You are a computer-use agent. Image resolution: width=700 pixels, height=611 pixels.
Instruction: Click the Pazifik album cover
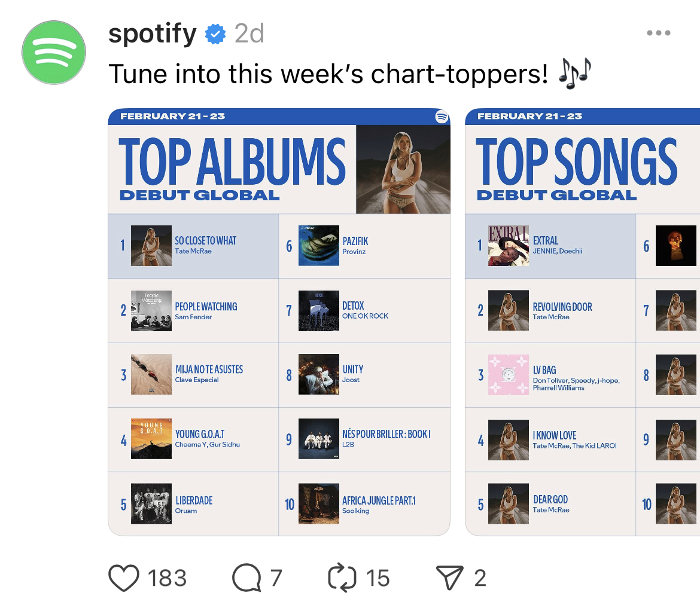[x=319, y=246]
